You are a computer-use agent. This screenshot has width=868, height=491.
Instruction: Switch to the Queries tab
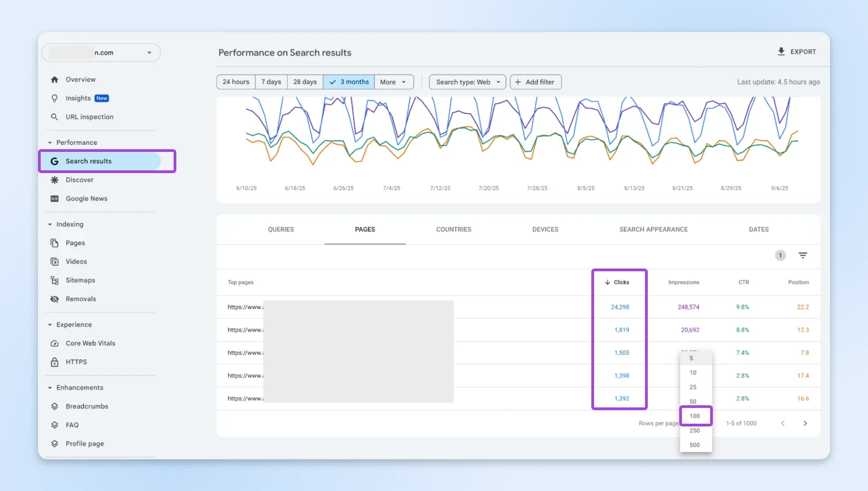click(280, 229)
